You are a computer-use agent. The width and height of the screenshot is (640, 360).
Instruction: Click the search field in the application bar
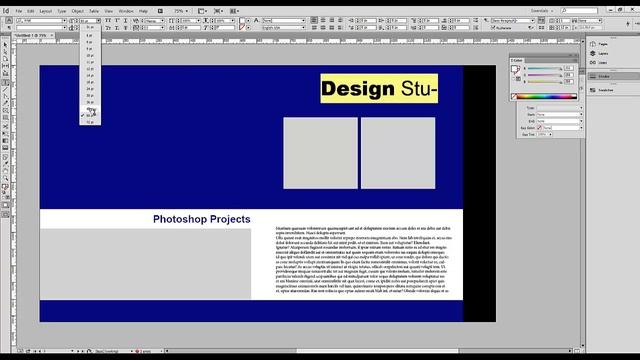point(579,11)
